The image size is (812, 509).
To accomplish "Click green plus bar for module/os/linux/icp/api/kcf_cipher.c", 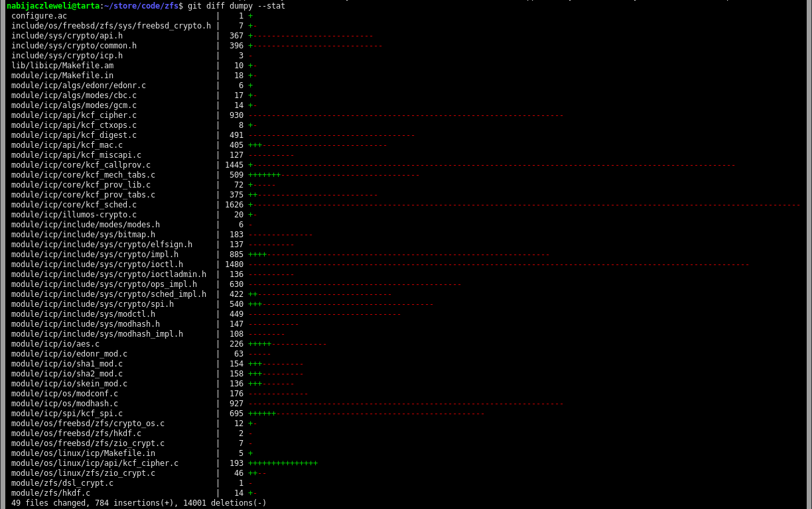I will click(283, 463).
